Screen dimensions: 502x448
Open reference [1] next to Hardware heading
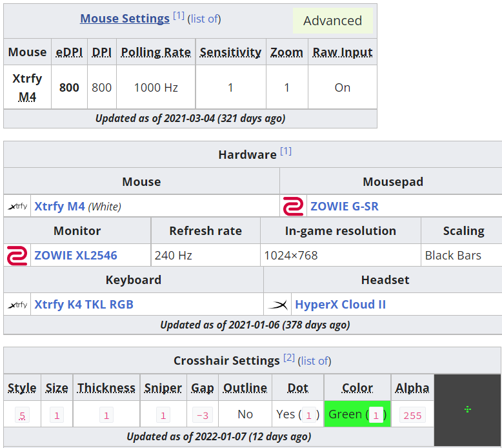286,151
